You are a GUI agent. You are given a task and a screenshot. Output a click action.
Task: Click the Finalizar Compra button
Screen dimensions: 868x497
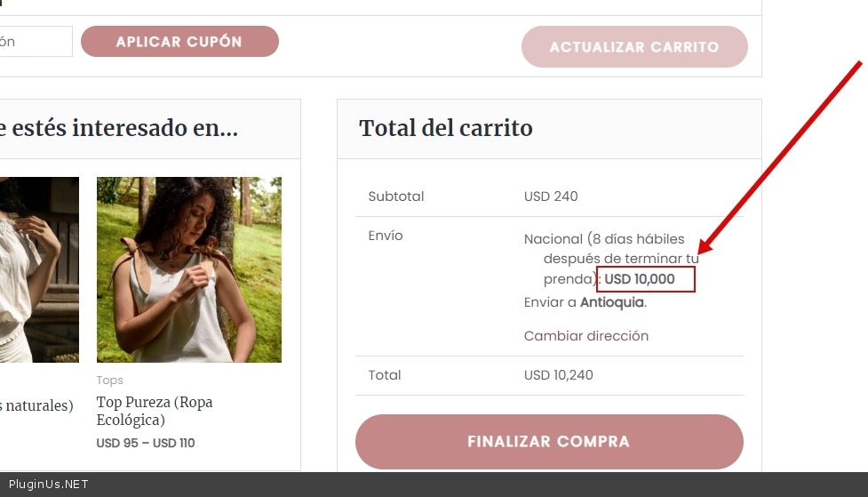[549, 442]
